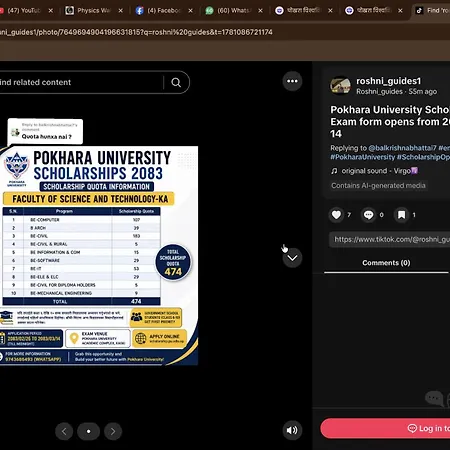Viewport: 450px width, 450px height.
Task: Switch to the Comments (0) tab
Action: [386, 263]
